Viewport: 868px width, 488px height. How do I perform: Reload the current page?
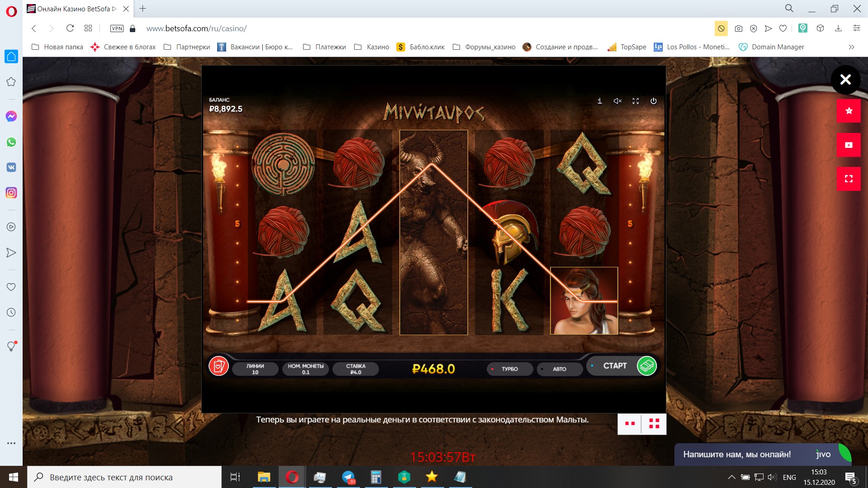(70, 28)
